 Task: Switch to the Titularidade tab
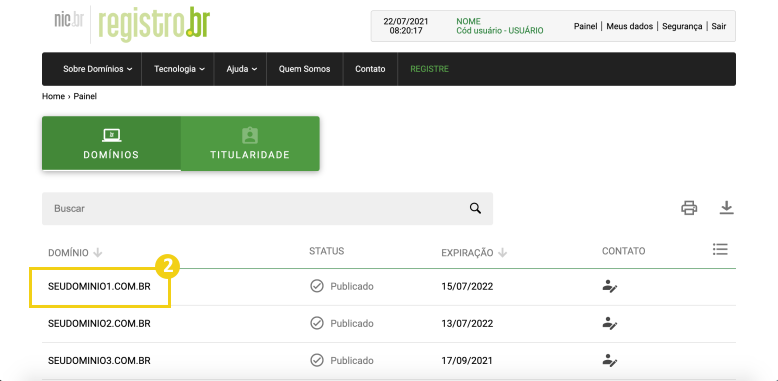click(x=250, y=143)
